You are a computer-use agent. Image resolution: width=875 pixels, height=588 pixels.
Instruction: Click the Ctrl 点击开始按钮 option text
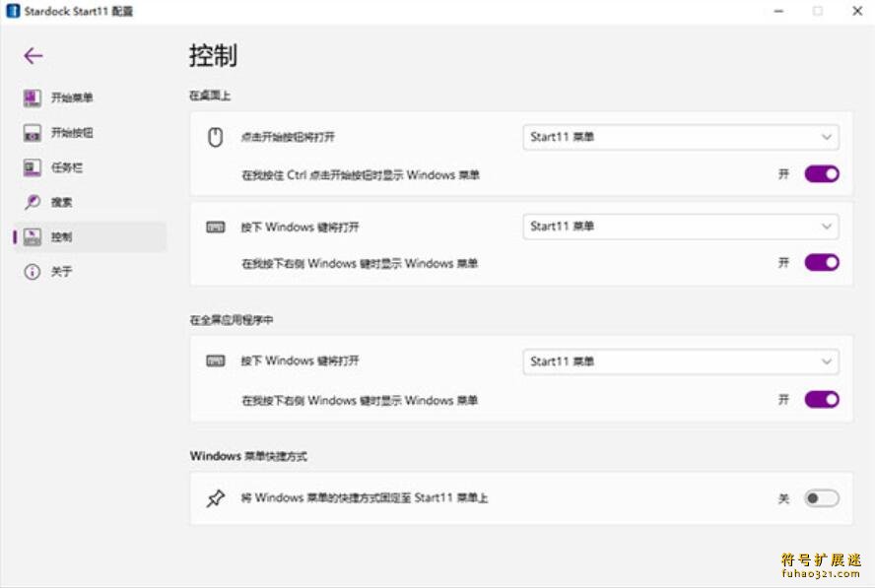pos(361,175)
